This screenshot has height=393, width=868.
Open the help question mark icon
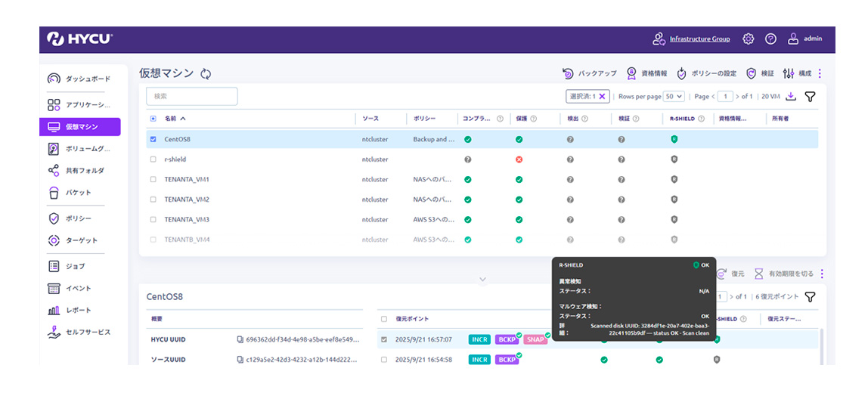click(770, 39)
